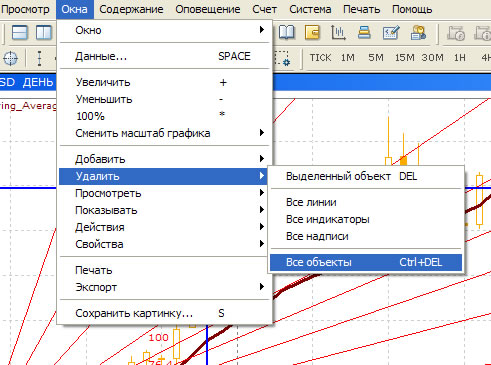Image resolution: width=491 pixels, height=365 pixels.
Task: Expand the Экспорт submenu
Action: (x=164, y=287)
